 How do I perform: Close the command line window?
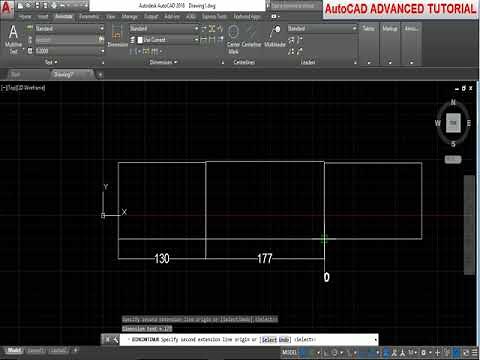pyautogui.click(x=107, y=340)
